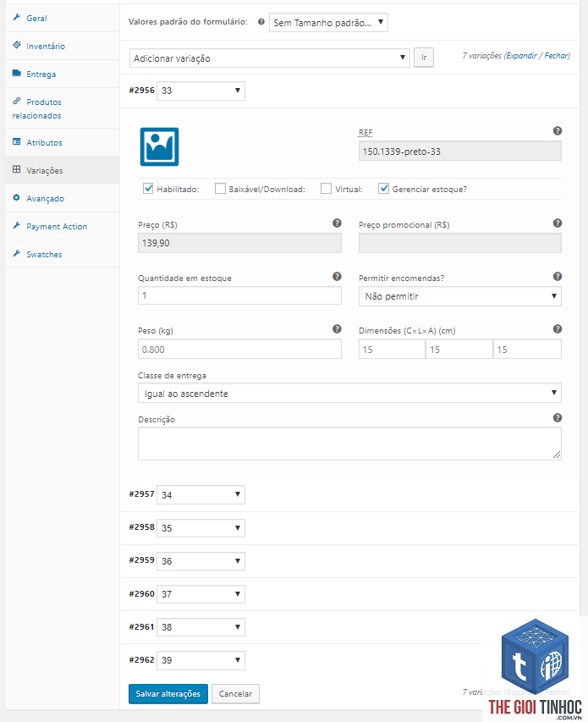588x722 pixels.
Task: Click the Cancelar button
Action: tap(235, 693)
